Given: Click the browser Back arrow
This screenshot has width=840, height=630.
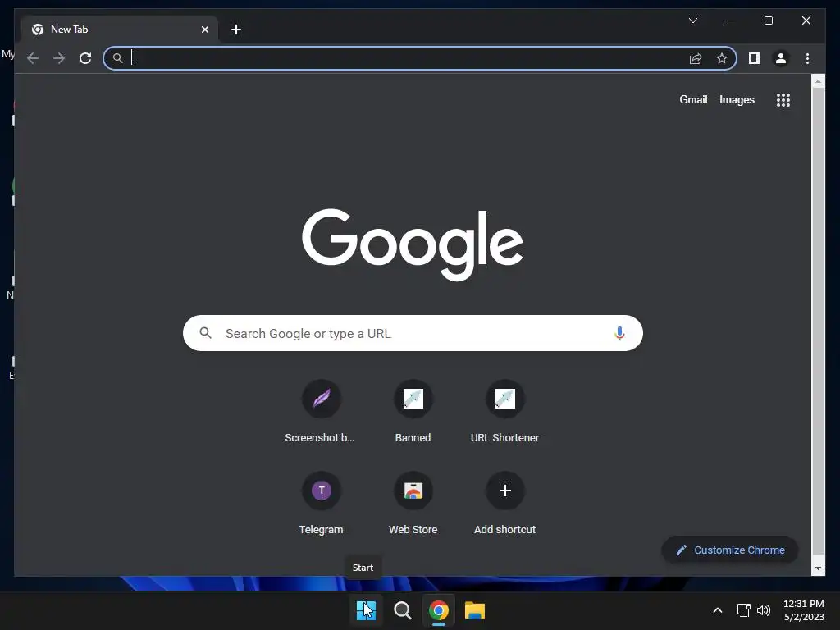Looking at the screenshot, I should tap(33, 58).
